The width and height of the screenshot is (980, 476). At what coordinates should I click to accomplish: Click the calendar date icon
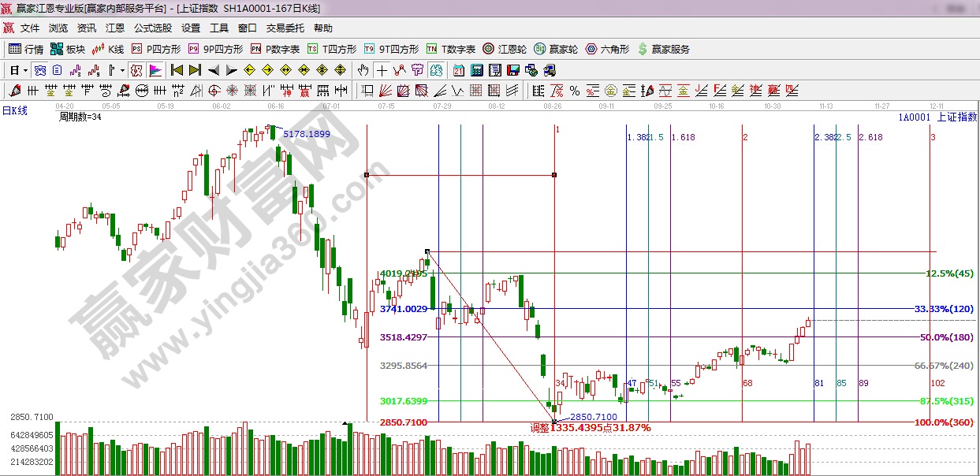click(458, 70)
